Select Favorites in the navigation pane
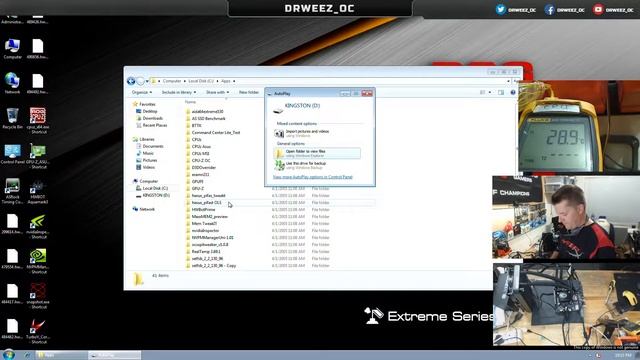 147,104
